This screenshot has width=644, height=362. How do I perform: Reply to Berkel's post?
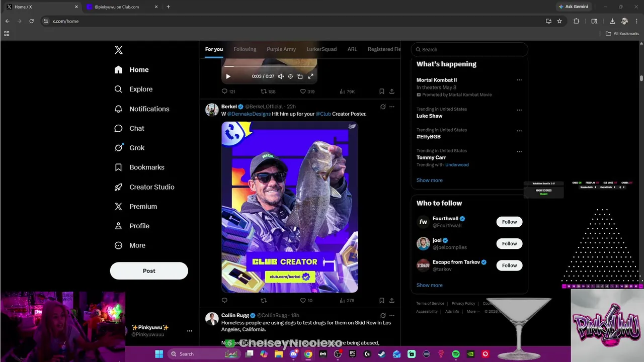click(224, 300)
